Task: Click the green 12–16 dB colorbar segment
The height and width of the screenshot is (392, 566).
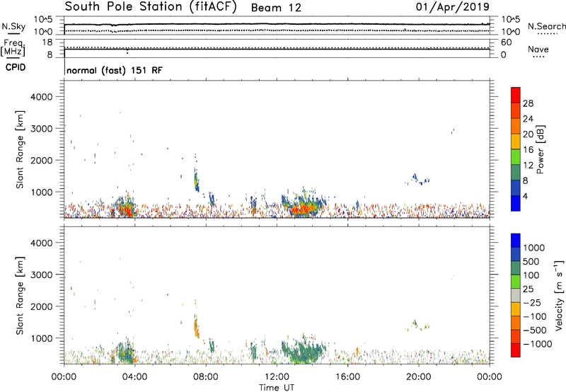Action: (516, 157)
